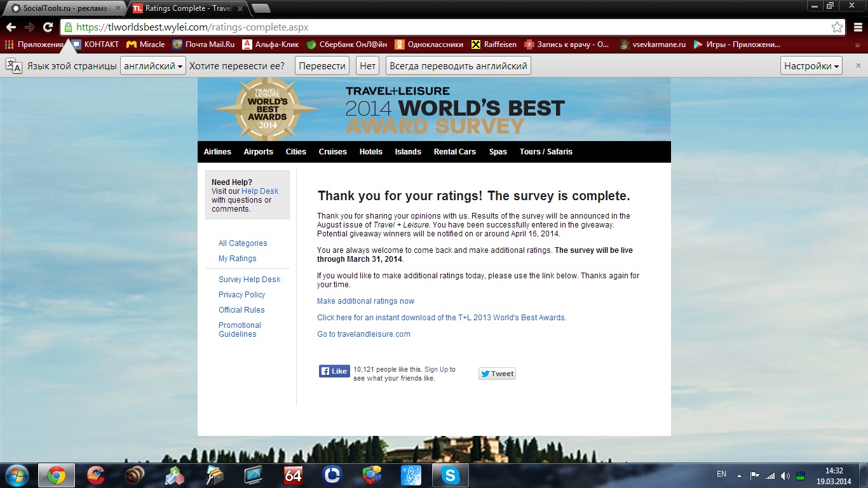Open the My Ratings sidebar link

(x=238, y=259)
